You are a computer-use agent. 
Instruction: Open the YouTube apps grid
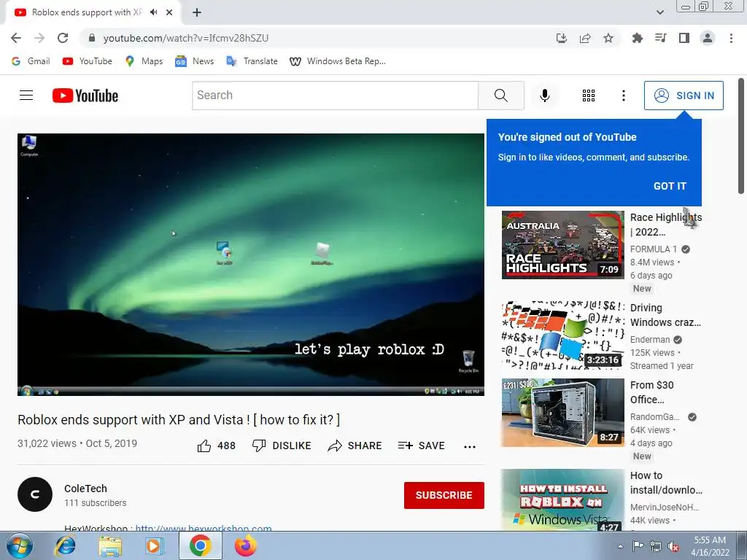tap(589, 96)
